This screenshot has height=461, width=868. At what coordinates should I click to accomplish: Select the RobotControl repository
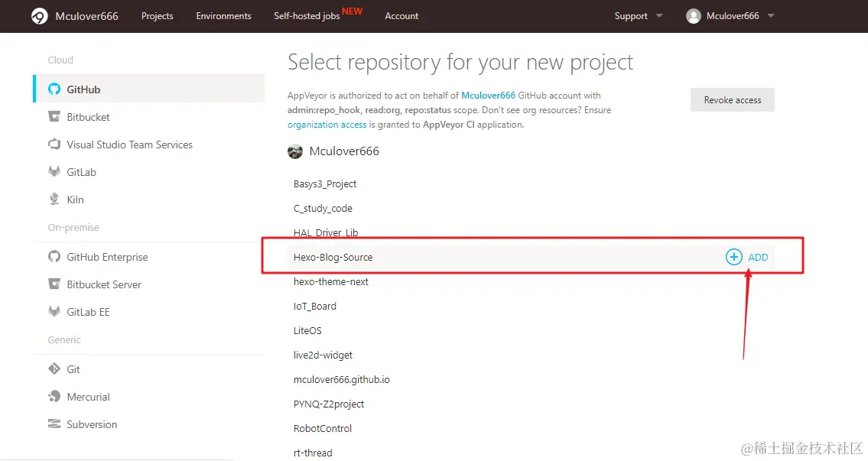point(322,428)
